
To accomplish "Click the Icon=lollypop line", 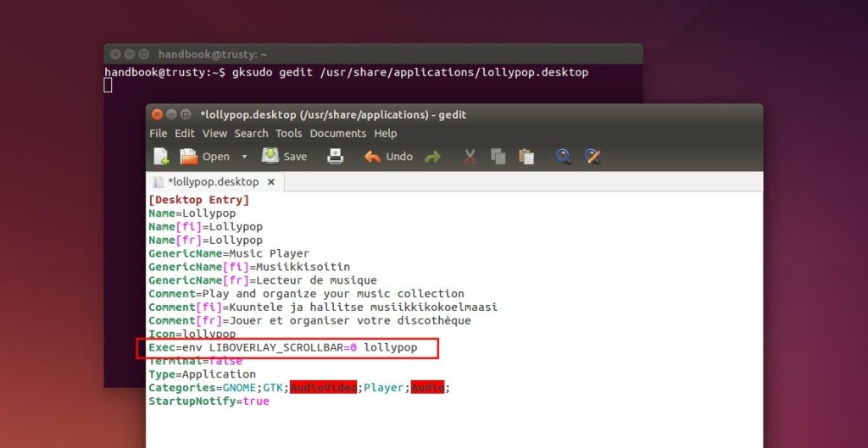I will click(x=192, y=334).
